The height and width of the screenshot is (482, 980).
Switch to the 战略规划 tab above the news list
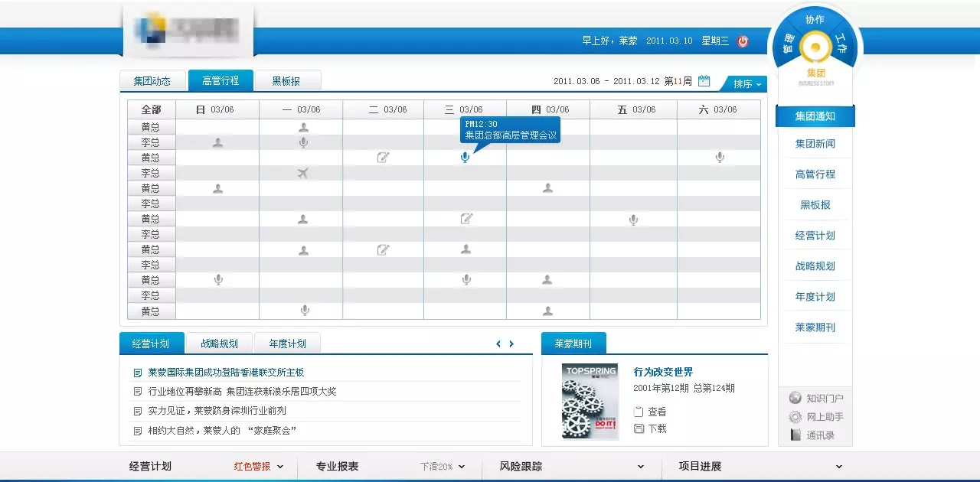(220, 344)
